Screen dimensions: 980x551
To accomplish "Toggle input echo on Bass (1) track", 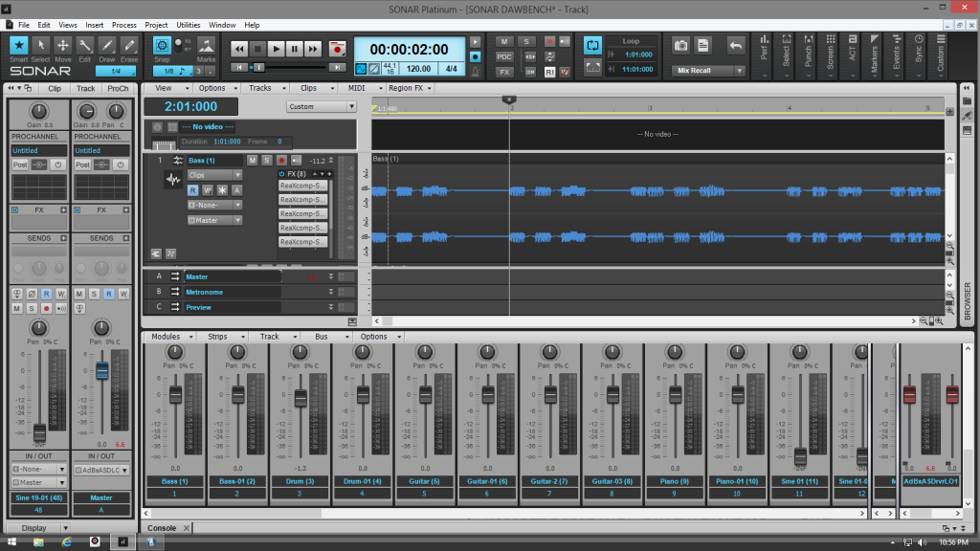I will coord(297,161).
